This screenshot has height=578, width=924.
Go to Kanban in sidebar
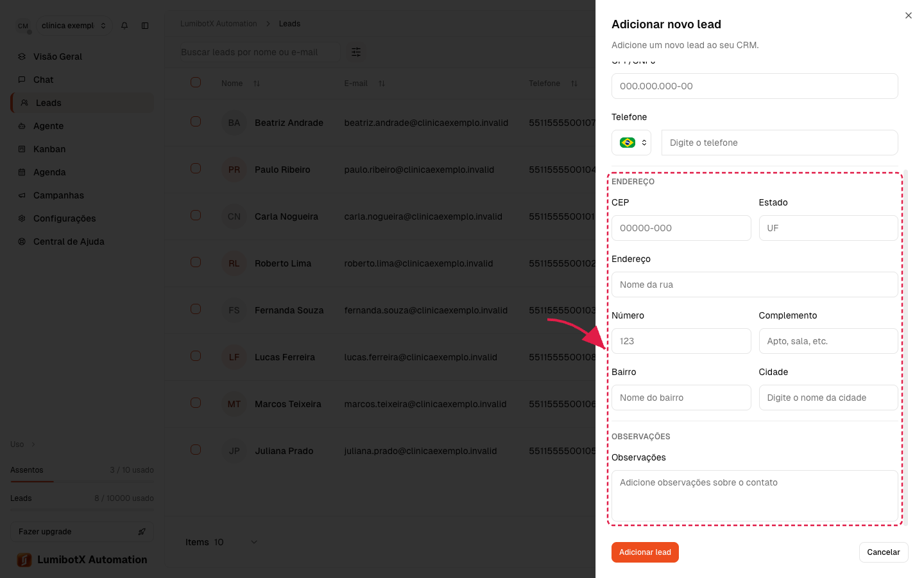(82, 149)
